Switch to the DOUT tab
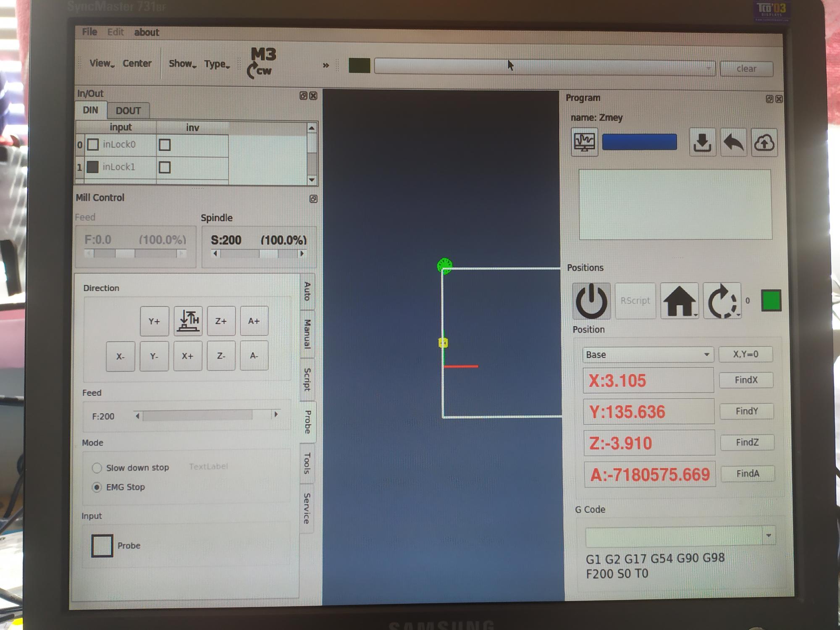 (128, 110)
